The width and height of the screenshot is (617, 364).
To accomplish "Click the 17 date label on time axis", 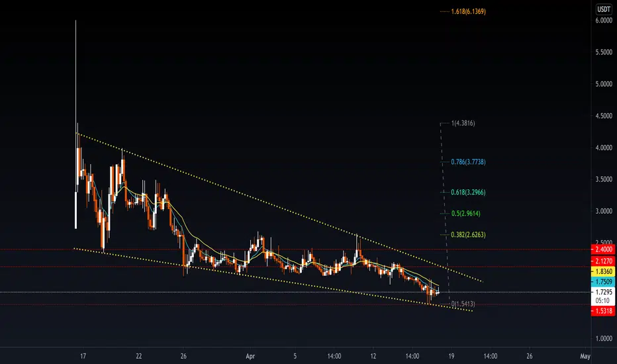I will (x=83, y=356).
